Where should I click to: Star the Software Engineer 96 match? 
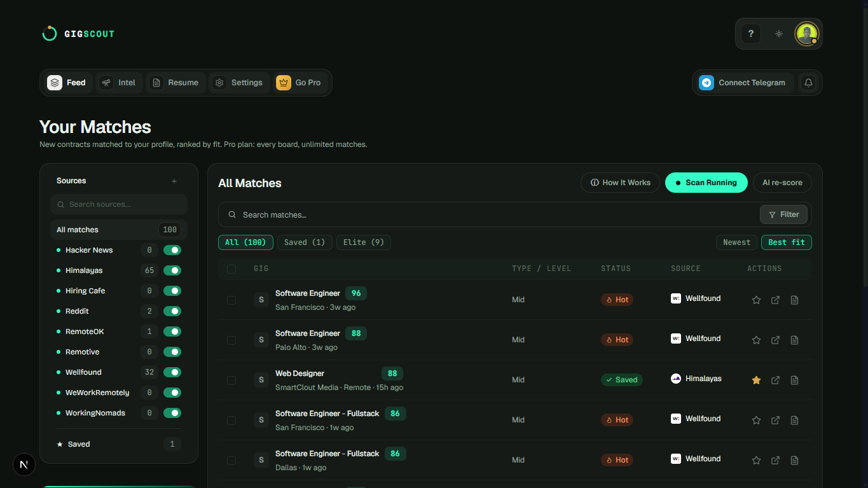click(756, 300)
